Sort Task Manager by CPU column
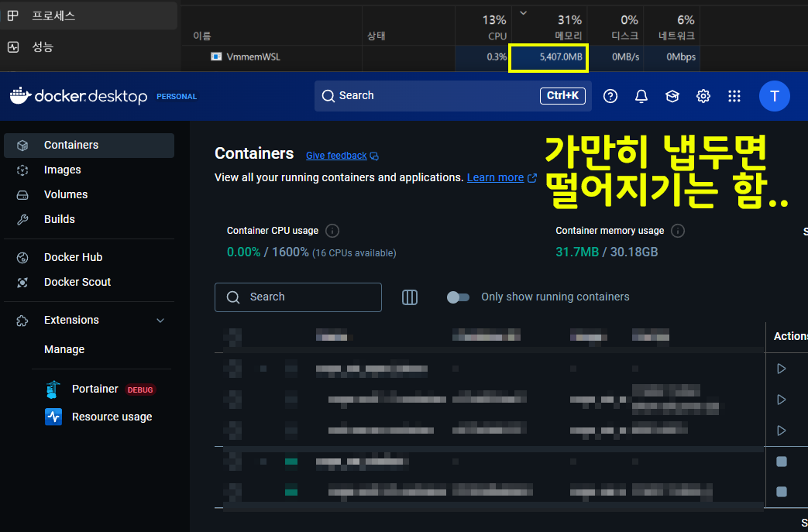The image size is (808, 532). pyautogui.click(x=483, y=26)
